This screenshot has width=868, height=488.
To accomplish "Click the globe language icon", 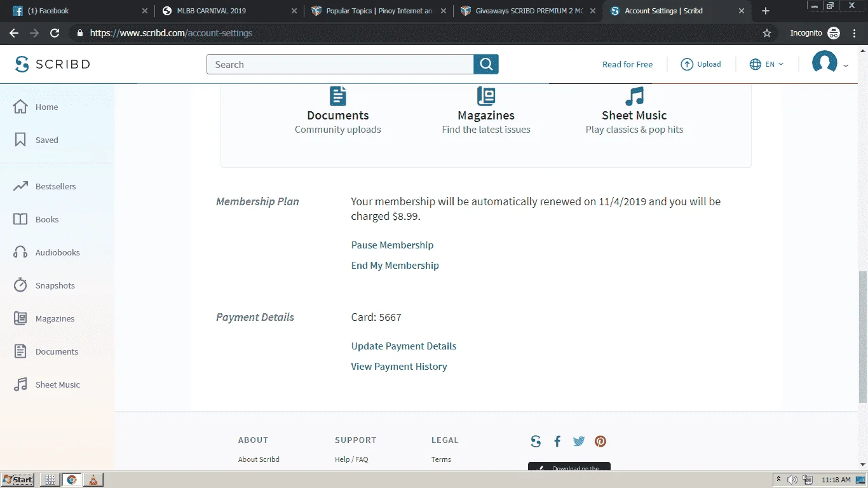I will [x=756, y=64].
